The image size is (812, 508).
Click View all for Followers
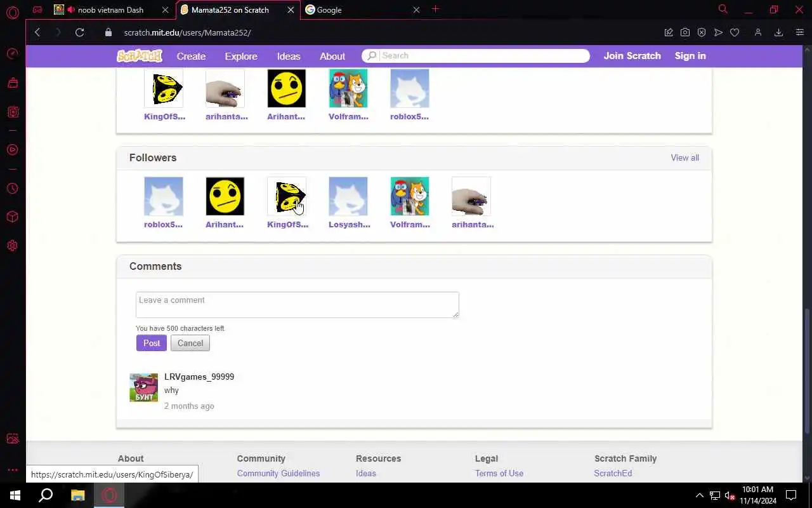684,157
